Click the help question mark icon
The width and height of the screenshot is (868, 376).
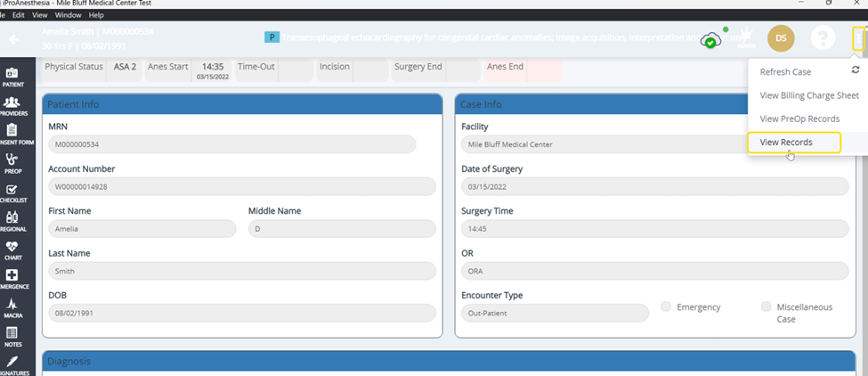click(x=822, y=38)
